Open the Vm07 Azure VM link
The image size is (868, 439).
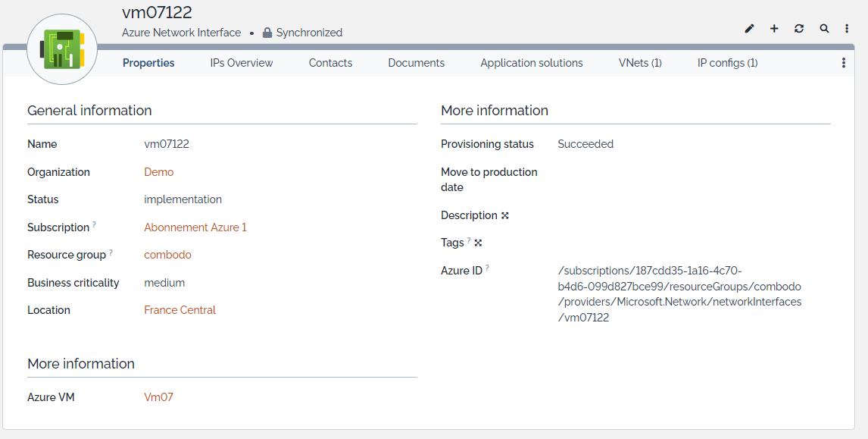pyautogui.click(x=159, y=397)
